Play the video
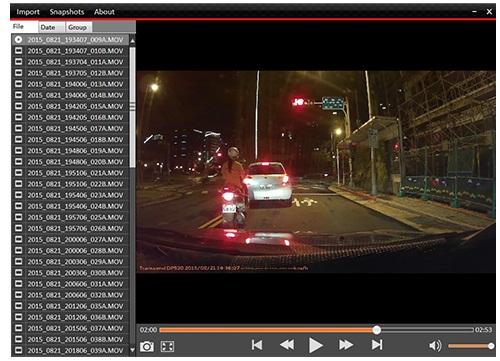The image size is (500, 361). 315,345
